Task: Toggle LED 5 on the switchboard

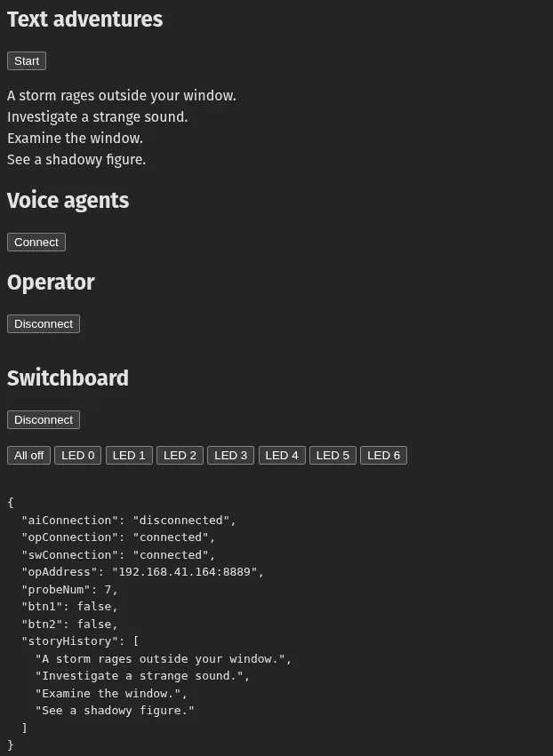Action: click(x=333, y=455)
